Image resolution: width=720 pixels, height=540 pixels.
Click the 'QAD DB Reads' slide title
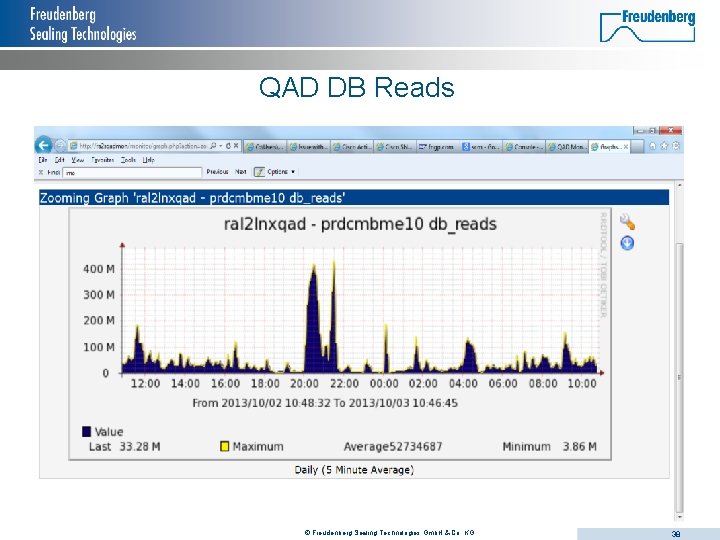[357, 87]
